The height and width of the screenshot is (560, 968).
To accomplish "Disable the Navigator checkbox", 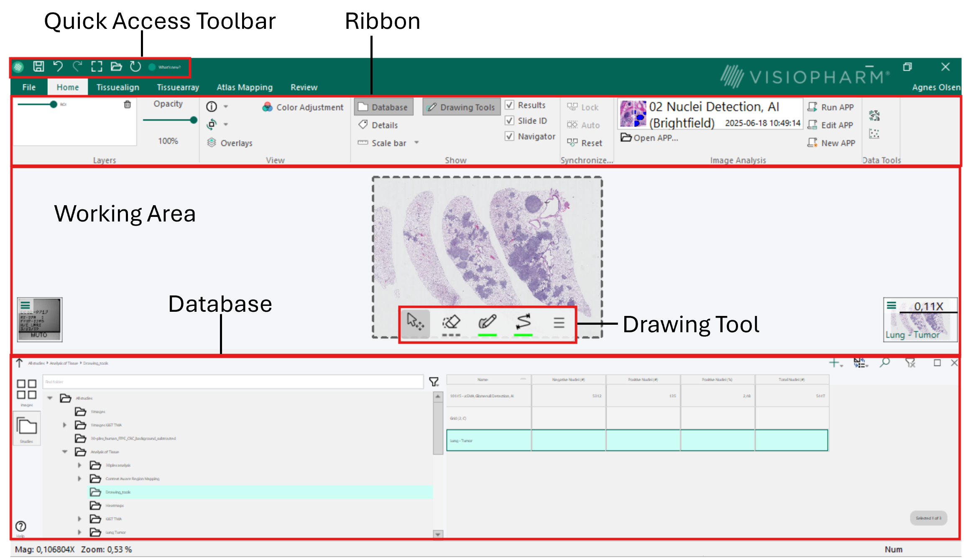I will click(509, 136).
